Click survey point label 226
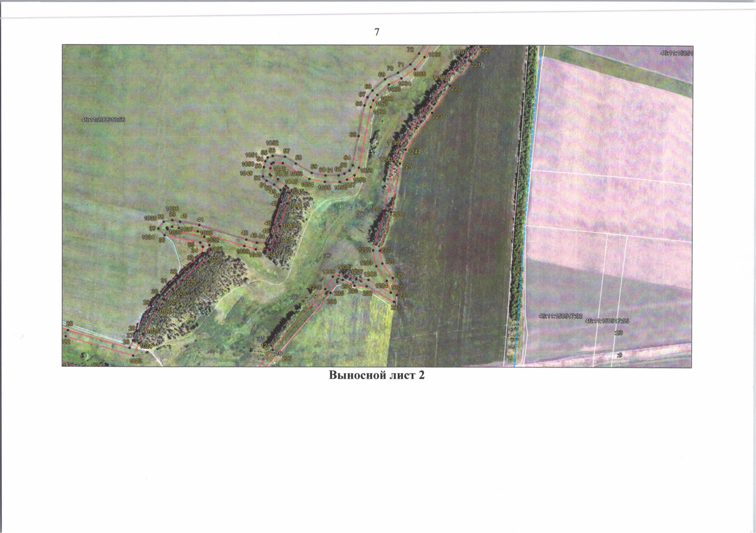 [x=397, y=214]
